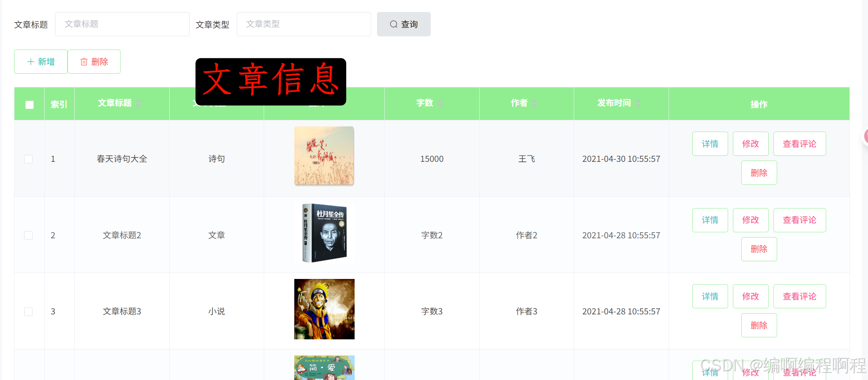Click the date 2021-04-30 10:55:57
Viewport: 868px width, 380px height.
point(621,159)
